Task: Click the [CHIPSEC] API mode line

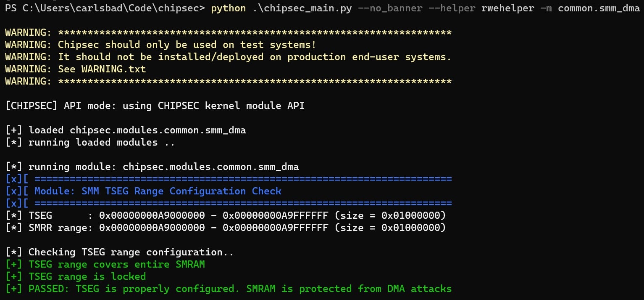Action: 155,106
